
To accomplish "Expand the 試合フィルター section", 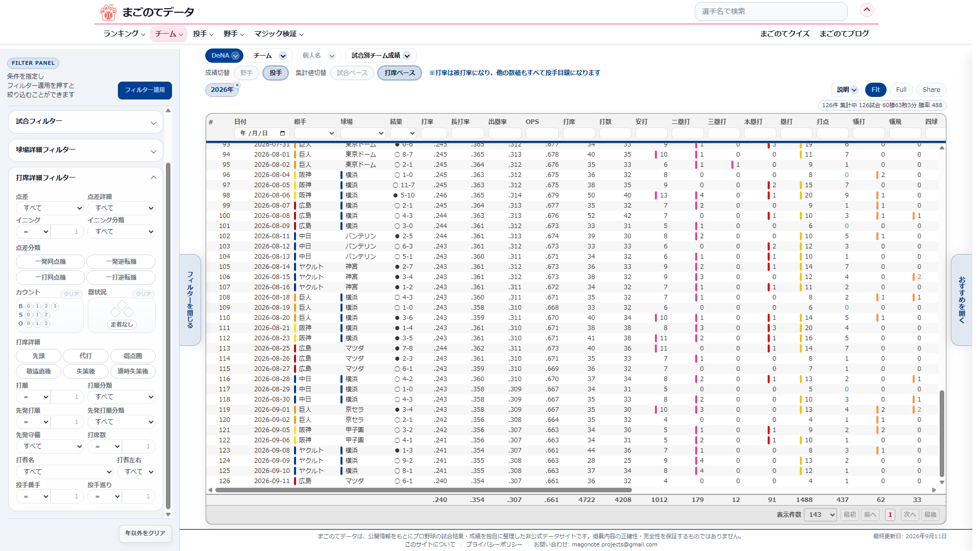I will coord(86,122).
